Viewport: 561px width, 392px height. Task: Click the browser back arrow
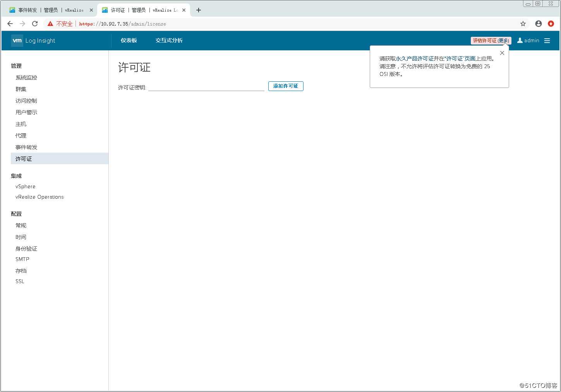point(10,24)
